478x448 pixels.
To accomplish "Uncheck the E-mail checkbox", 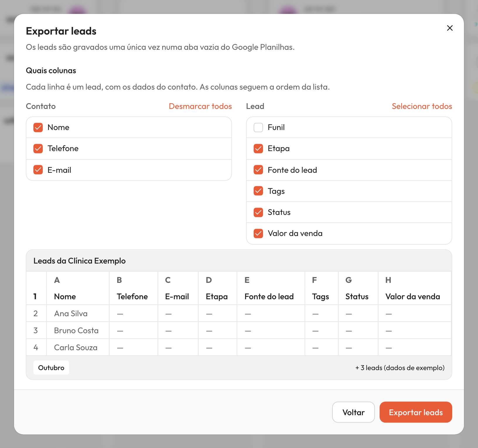I will coord(38,170).
